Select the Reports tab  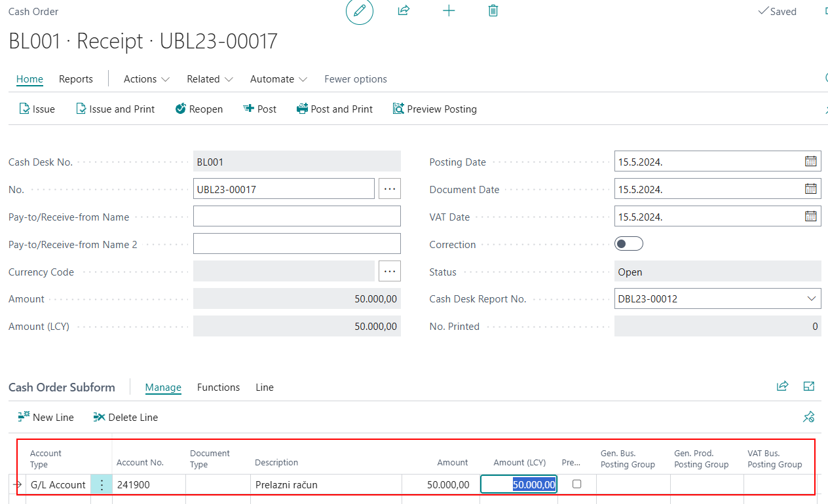click(x=76, y=79)
